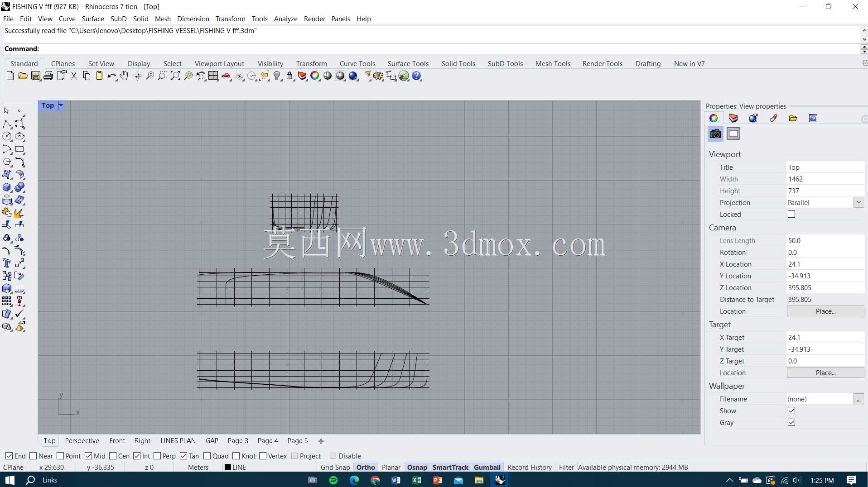Paste using the clipboard toolbar icon
Viewport: 868px width, 487px height.
pyautogui.click(x=99, y=76)
